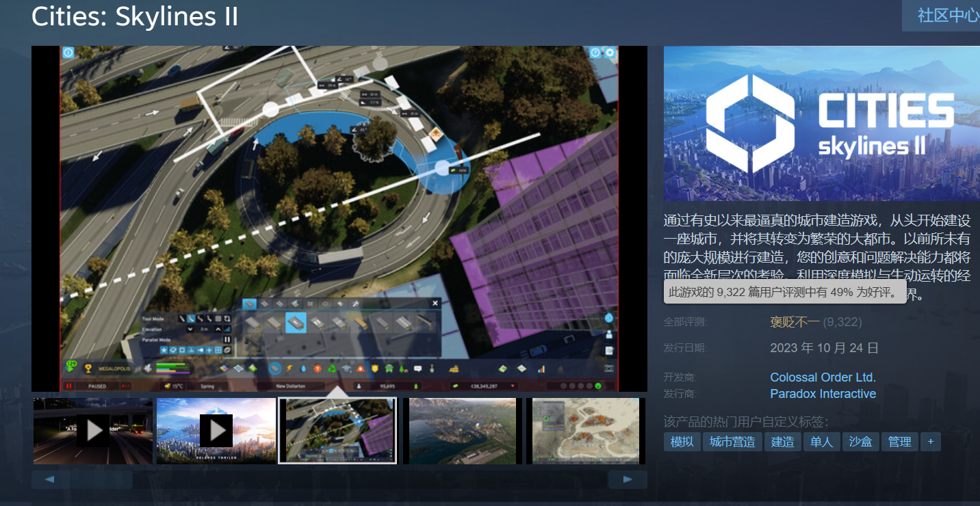Click the 全部评测: label
The image size is (980, 506).
pos(685,322)
